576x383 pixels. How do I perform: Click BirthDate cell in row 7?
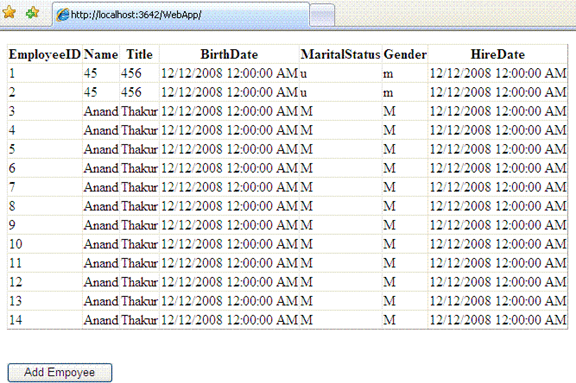tap(229, 187)
